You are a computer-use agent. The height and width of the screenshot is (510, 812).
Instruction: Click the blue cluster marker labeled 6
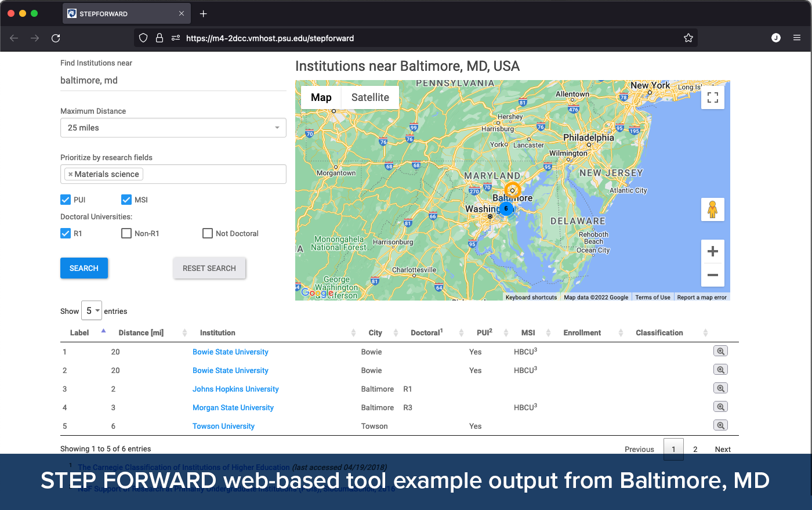click(x=506, y=208)
